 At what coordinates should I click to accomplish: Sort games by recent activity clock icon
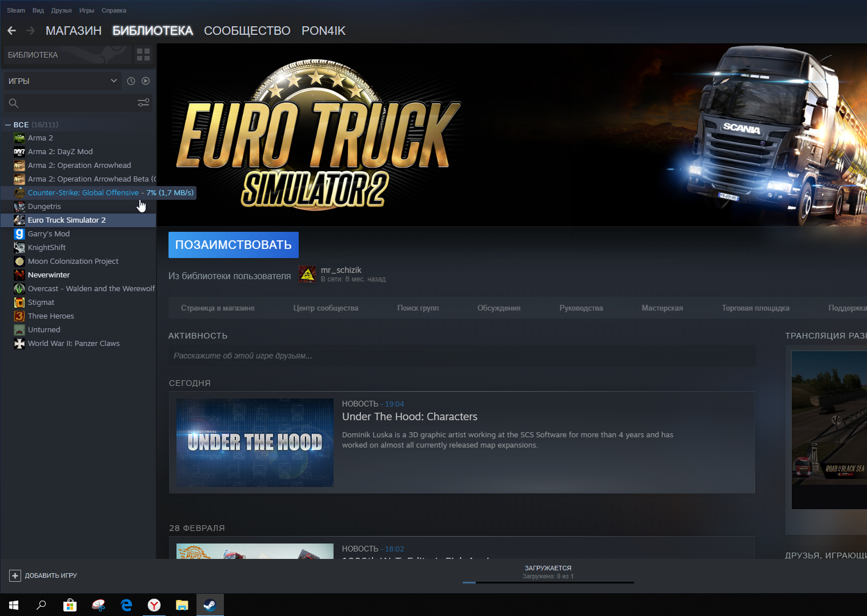point(131,81)
